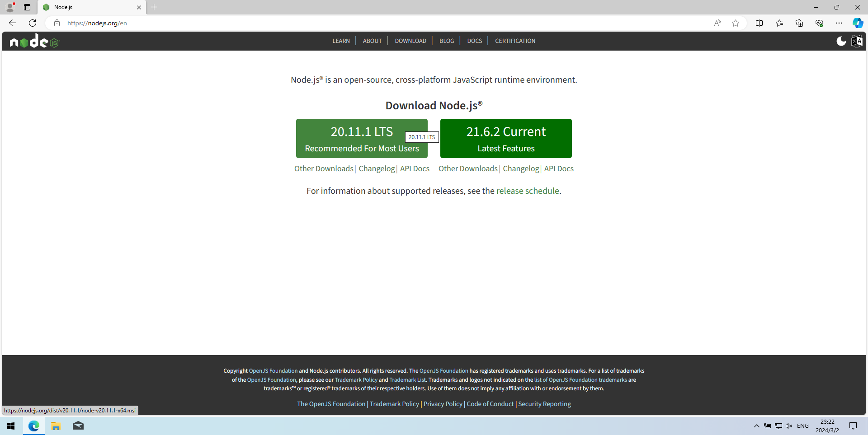Click the Node.js logo in header
The image size is (868, 435).
click(34, 41)
